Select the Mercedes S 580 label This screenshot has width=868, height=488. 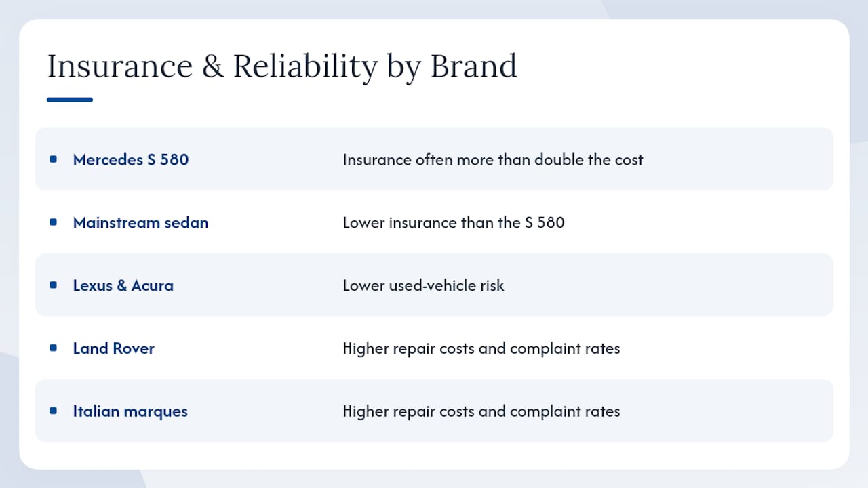131,160
